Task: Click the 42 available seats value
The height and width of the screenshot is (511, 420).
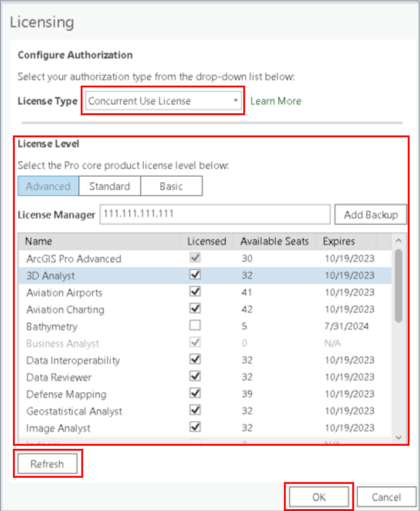Action: (x=247, y=309)
